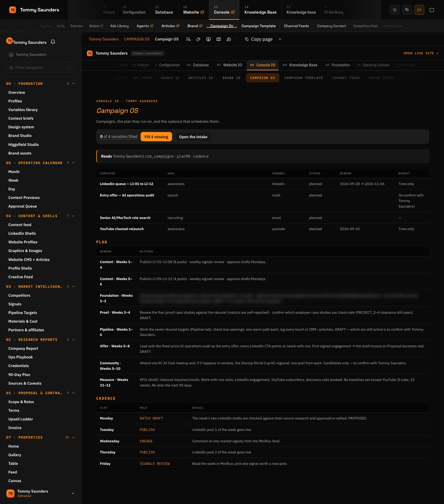Collapse the 04 Content & Shells section

click(73, 216)
